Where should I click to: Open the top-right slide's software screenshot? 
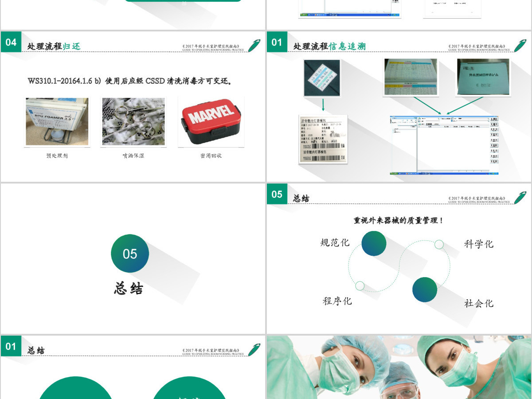click(x=350, y=9)
